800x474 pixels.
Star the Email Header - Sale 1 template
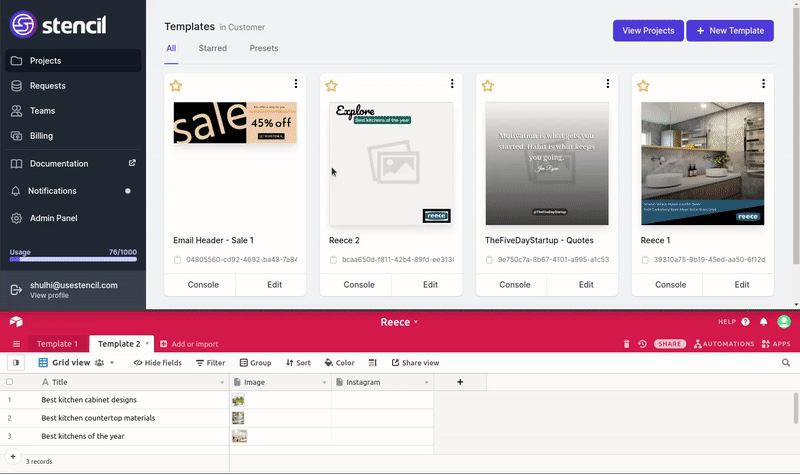(176, 86)
